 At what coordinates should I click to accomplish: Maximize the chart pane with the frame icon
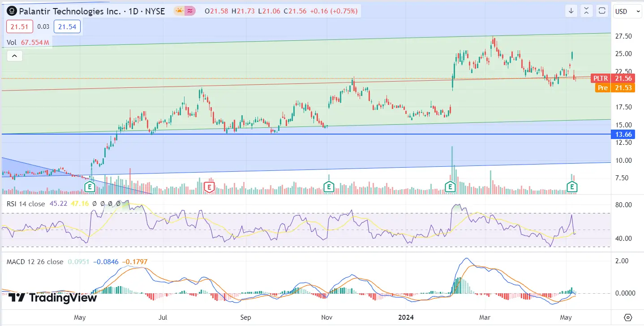pyautogui.click(x=602, y=11)
